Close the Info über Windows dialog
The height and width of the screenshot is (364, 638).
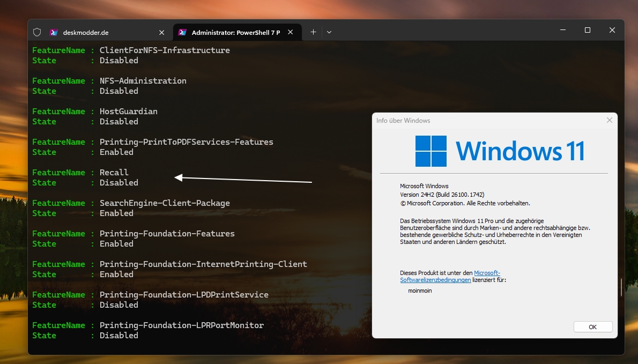point(610,120)
